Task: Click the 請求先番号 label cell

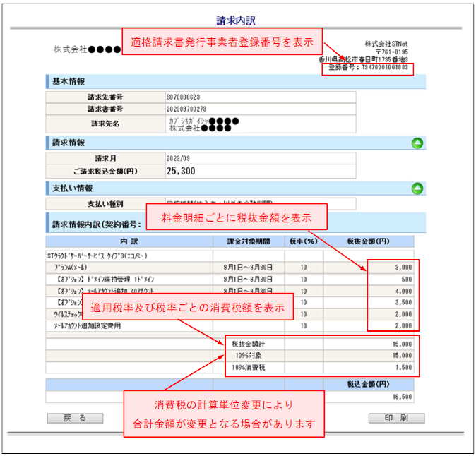Action: (x=105, y=97)
